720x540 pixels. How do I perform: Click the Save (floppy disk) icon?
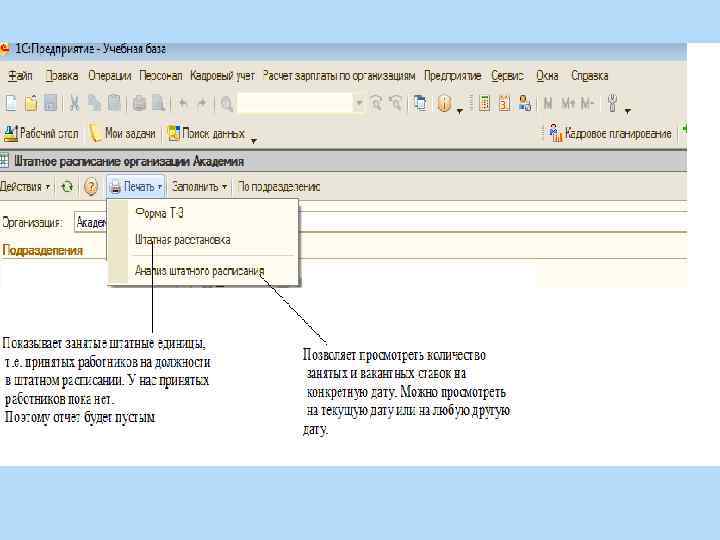tap(50, 103)
